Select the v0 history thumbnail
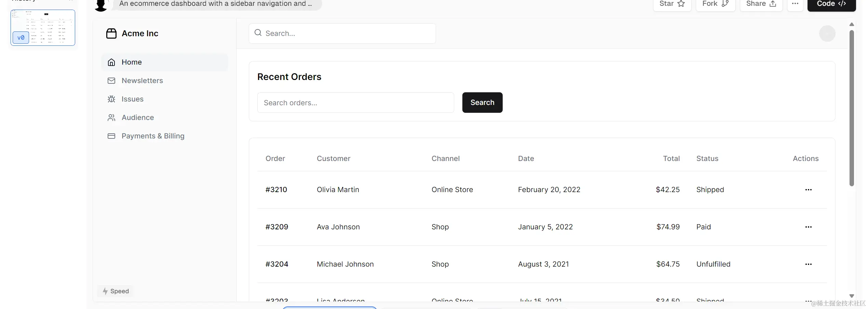 click(43, 28)
